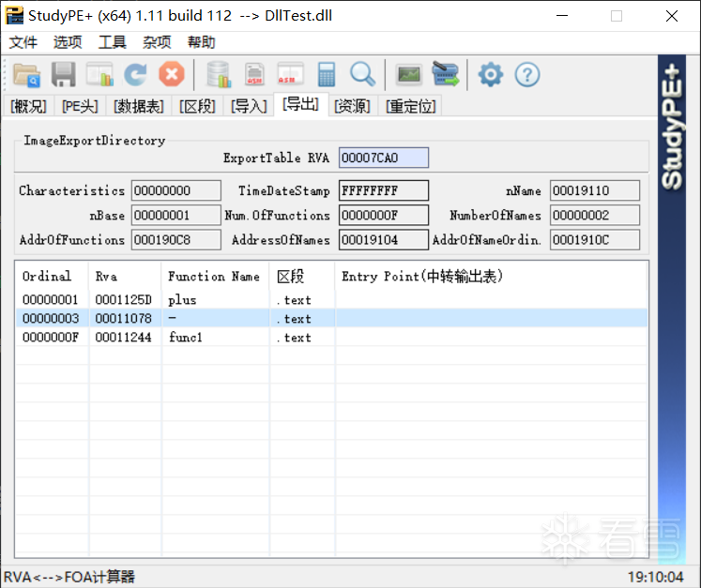Click the Rva value 00011244
The image size is (701, 588).
point(123,338)
